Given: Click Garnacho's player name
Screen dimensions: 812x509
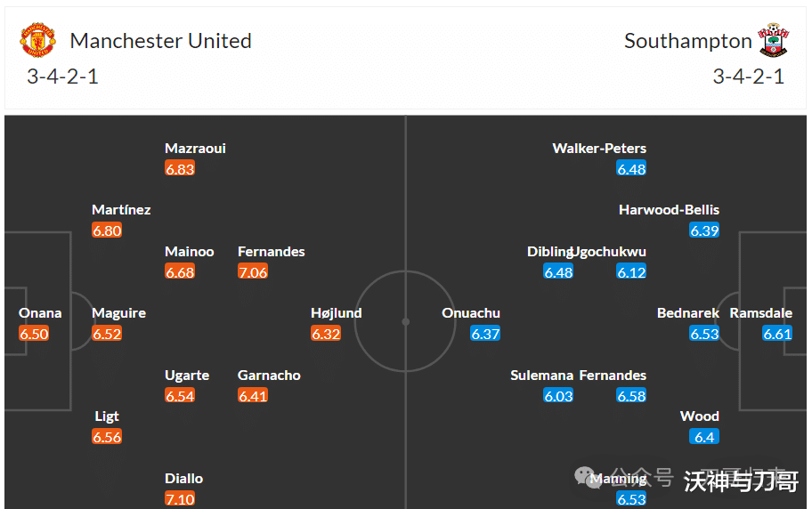Looking at the screenshot, I should click(269, 375).
